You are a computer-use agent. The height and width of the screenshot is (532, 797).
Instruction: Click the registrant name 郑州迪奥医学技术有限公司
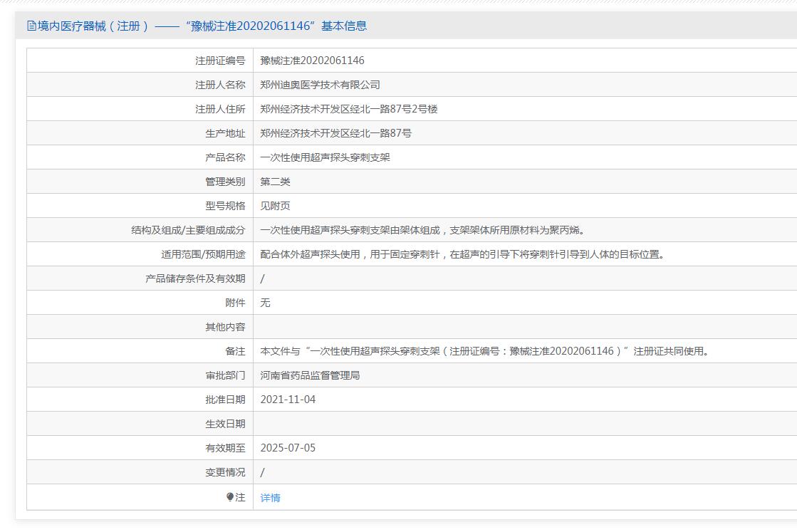click(x=321, y=85)
